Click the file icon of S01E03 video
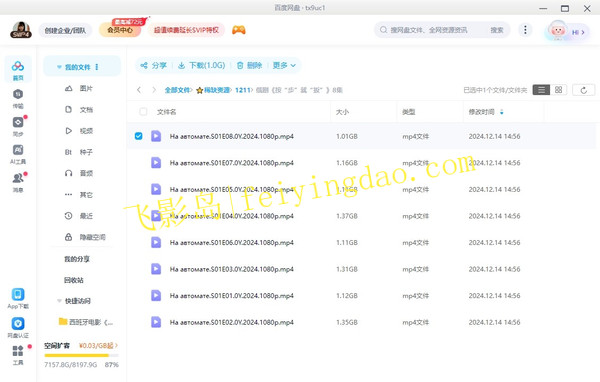The height and width of the screenshot is (382, 600). coord(156,269)
